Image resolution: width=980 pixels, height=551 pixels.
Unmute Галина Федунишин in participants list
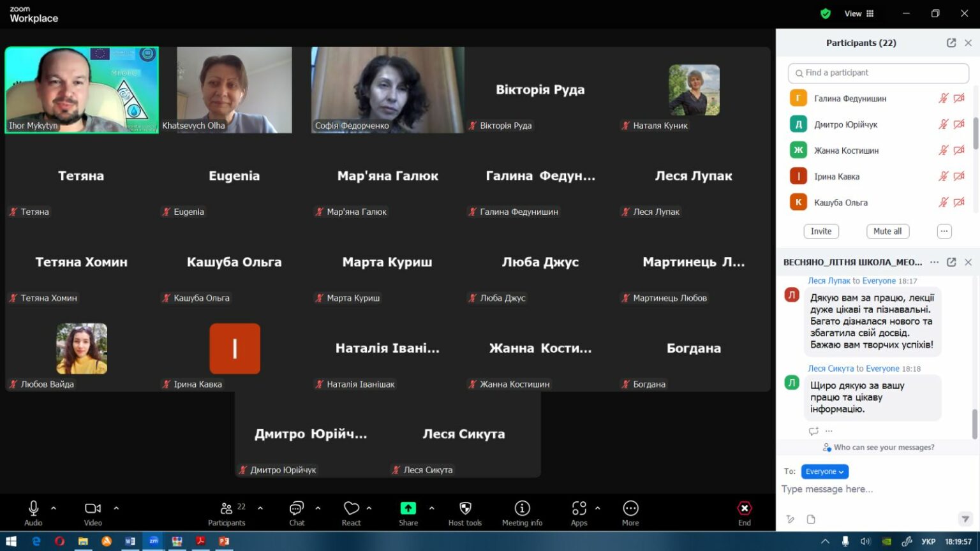point(943,98)
